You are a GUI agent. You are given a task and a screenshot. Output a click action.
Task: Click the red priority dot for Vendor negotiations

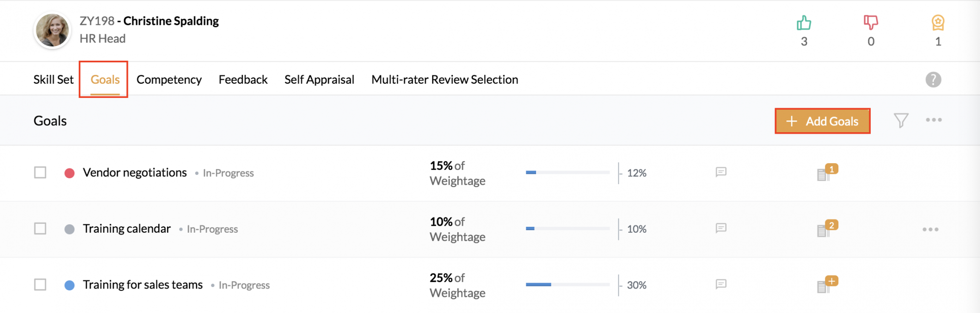[70, 173]
